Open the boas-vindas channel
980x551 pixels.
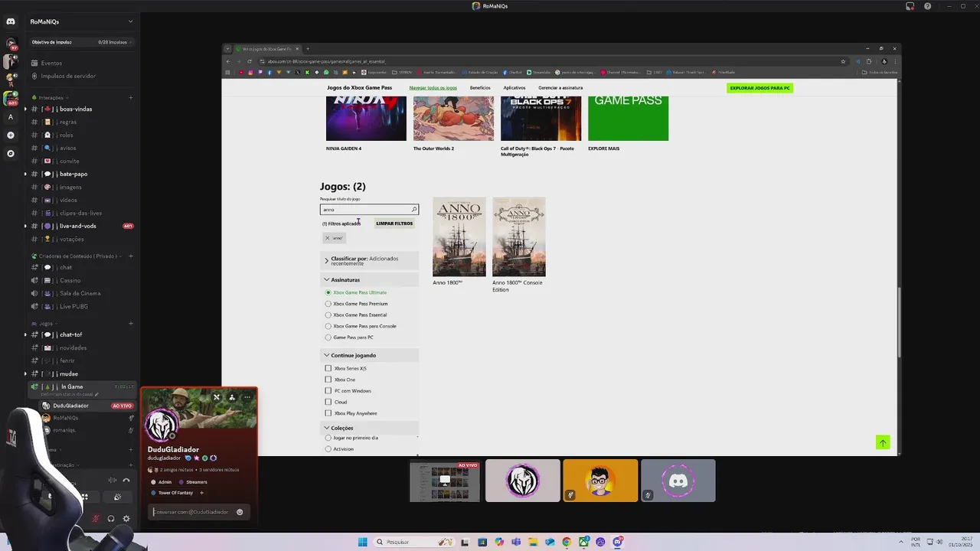click(76, 109)
